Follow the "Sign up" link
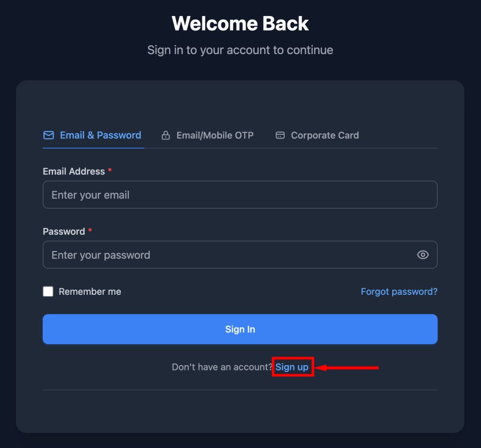This screenshot has width=481, height=448. [x=292, y=367]
